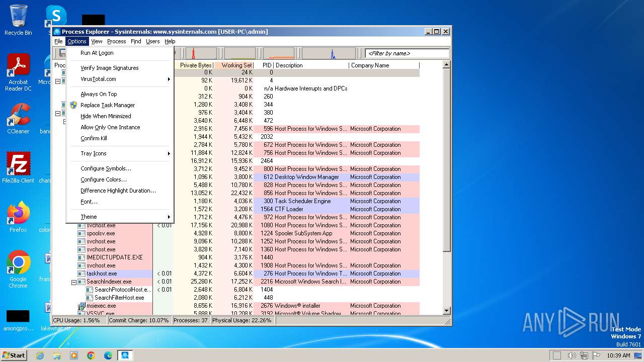Open Configure Symbols dialog

click(x=120, y=168)
